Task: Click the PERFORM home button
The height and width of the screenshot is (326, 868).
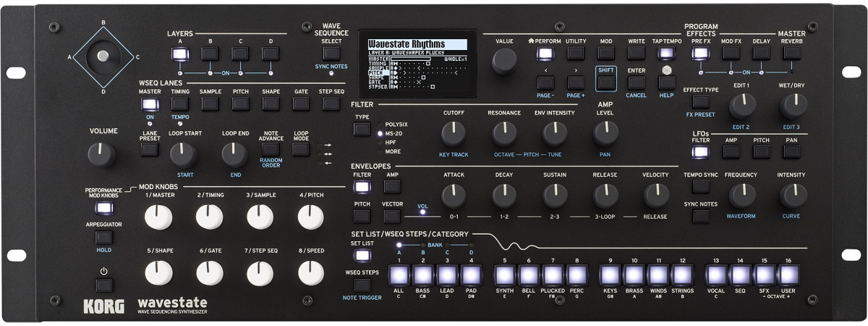Action: 545,54
